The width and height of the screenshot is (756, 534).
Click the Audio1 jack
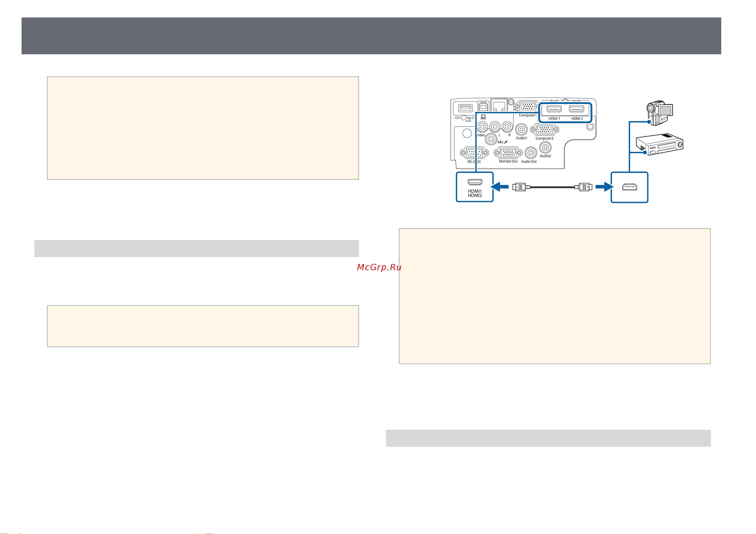click(521, 129)
